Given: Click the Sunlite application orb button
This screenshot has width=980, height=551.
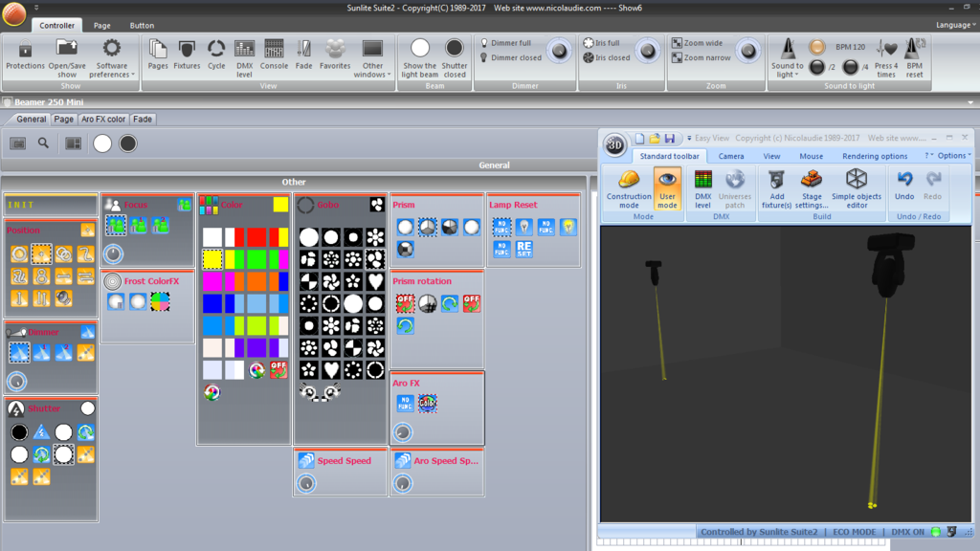Looking at the screenshot, I should point(13,13).
